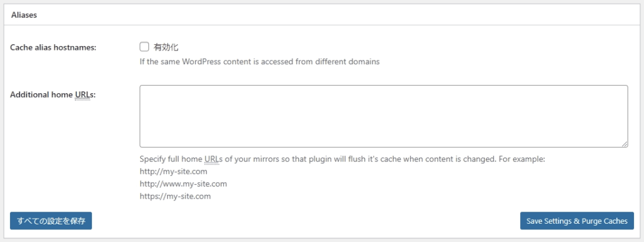
Task: Click the 有効化 checkbox label
Action: (x=166, y=47)
